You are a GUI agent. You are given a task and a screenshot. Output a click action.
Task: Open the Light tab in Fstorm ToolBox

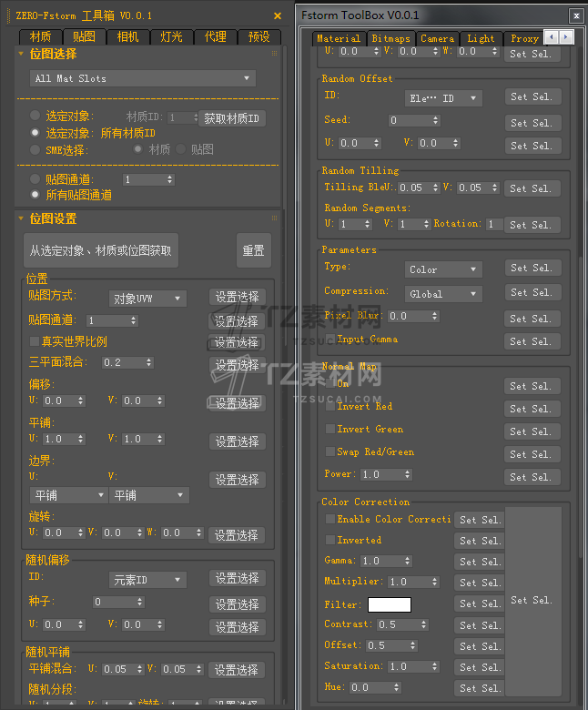481,38
